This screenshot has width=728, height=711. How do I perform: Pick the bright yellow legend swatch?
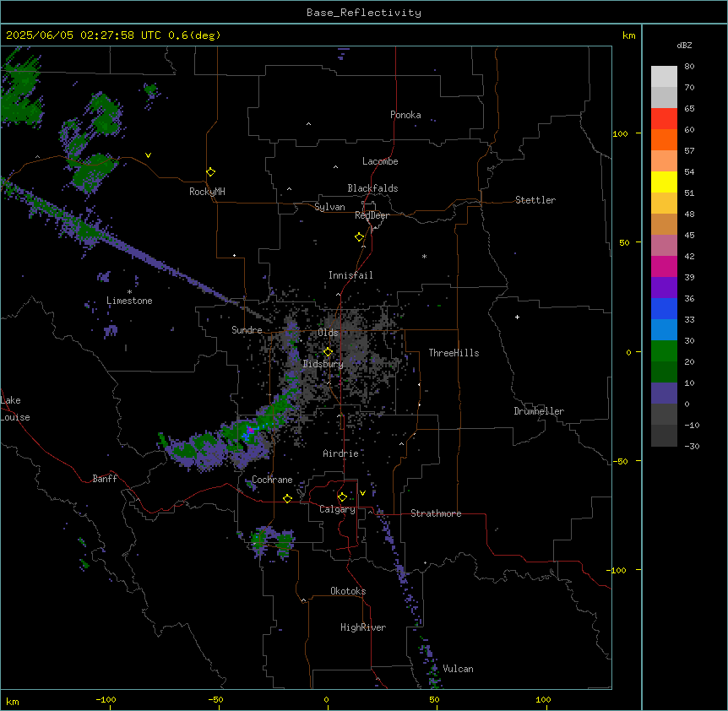coord(664,182)
